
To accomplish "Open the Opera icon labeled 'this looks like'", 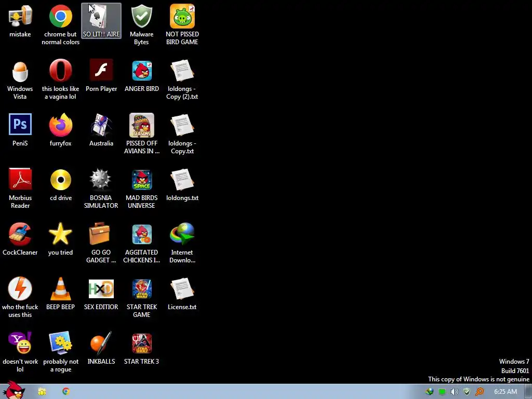I will [60, 80].
